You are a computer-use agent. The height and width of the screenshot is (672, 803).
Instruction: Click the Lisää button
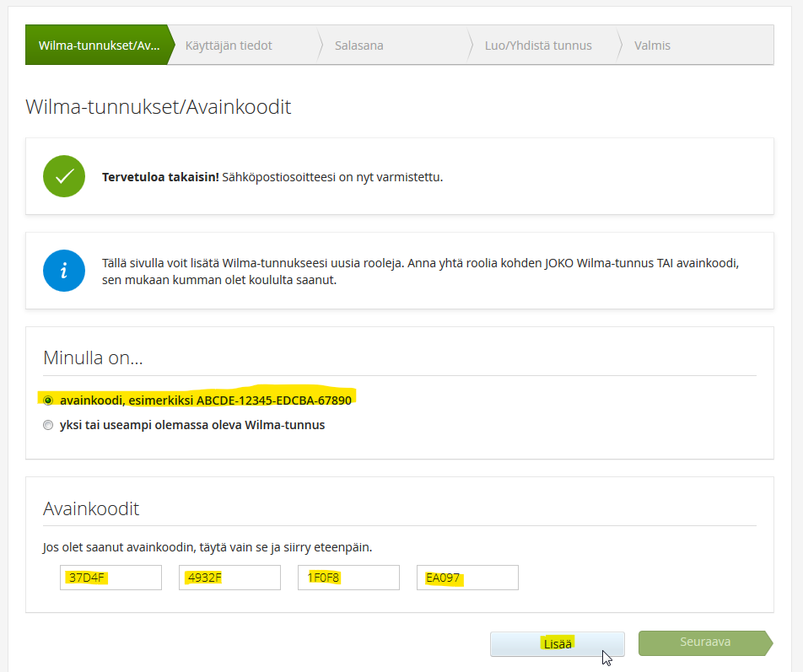(x=558, y=644)
